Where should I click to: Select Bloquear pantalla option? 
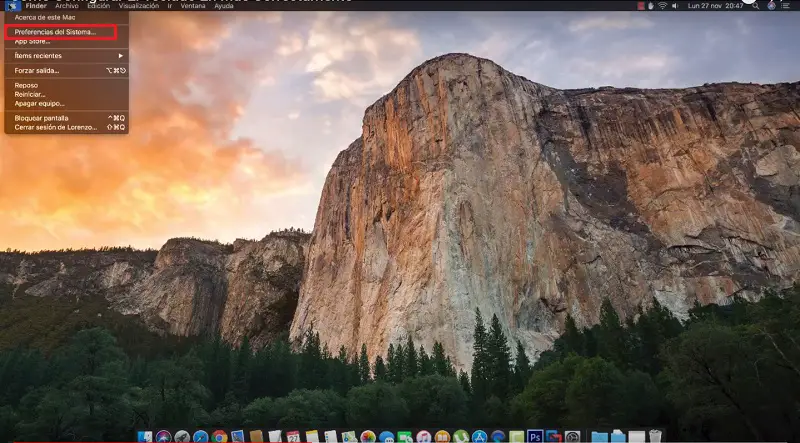pos(42,118)
